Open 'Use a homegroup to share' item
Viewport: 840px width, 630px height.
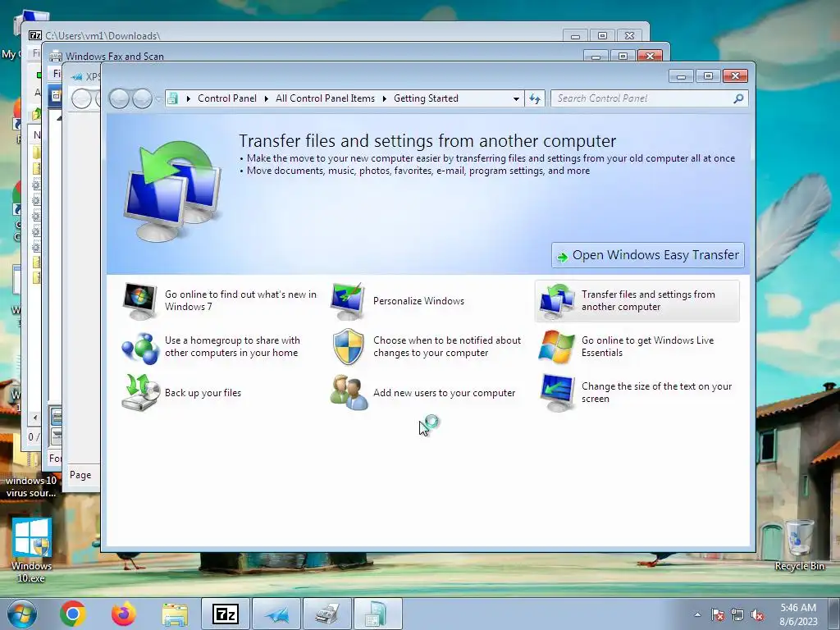click(232, 347)
